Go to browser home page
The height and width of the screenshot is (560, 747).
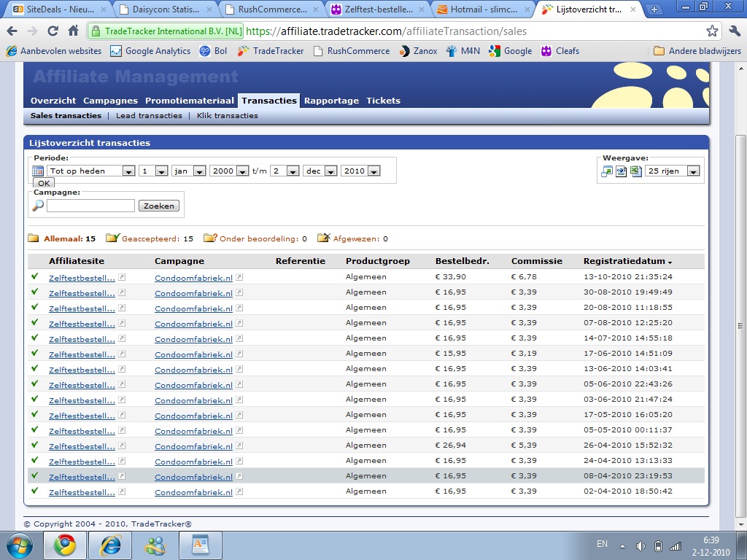click(74, 31)
